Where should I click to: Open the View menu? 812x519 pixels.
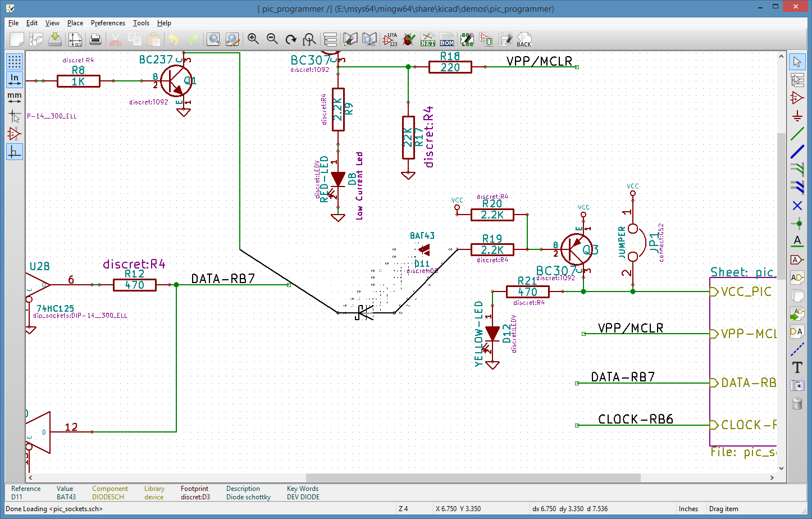[x=52, y=23]
